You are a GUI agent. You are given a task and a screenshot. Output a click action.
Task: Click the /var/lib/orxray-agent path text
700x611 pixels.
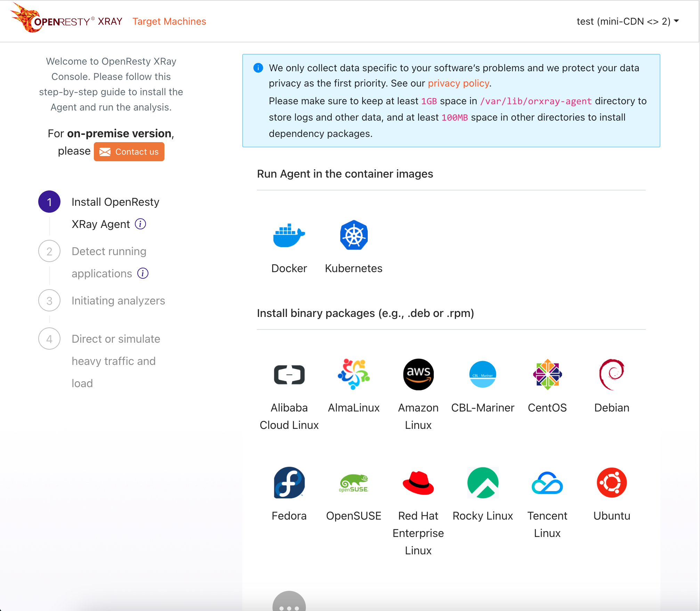[x=536, y=101]
